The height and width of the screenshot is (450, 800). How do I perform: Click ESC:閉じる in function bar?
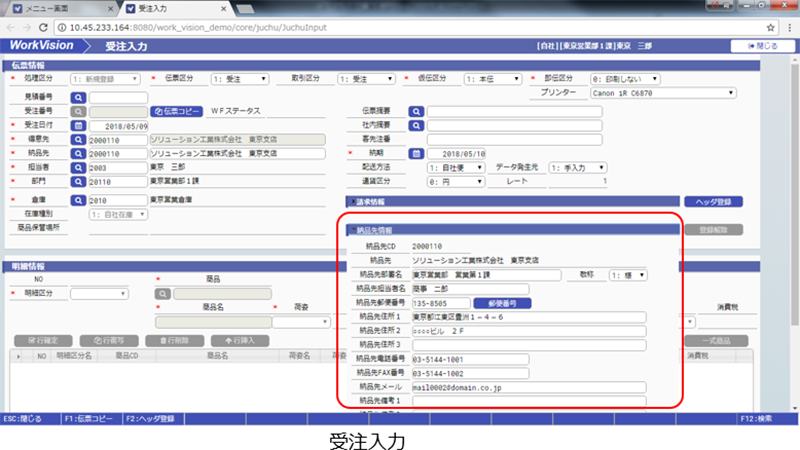point(30,419)
